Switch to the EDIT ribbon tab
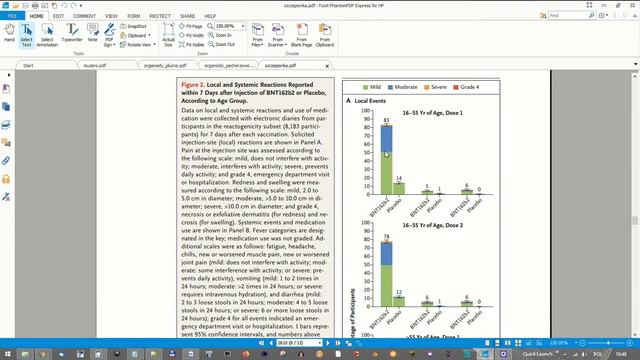This screenshot has height=360, width=640. (x=58, y=16)
